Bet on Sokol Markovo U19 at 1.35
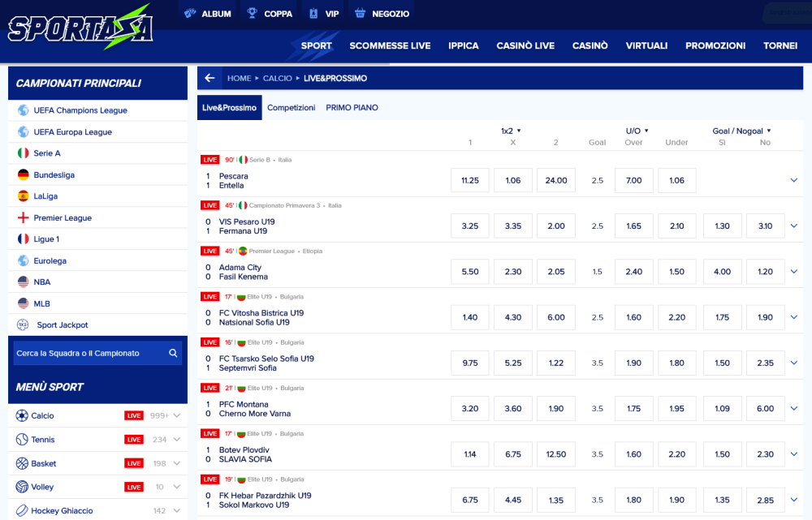This screenshot has width=812, height=520. tap(556, 500)
